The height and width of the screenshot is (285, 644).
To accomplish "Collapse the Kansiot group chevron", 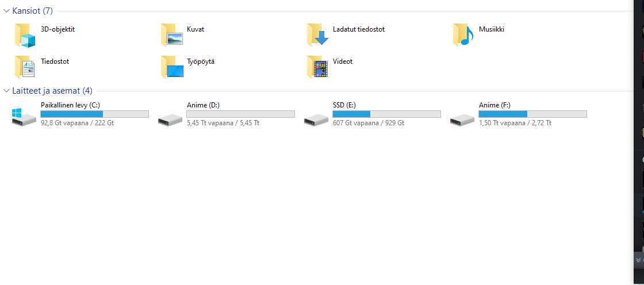I will pyautogui.click(x=6, y=11).
